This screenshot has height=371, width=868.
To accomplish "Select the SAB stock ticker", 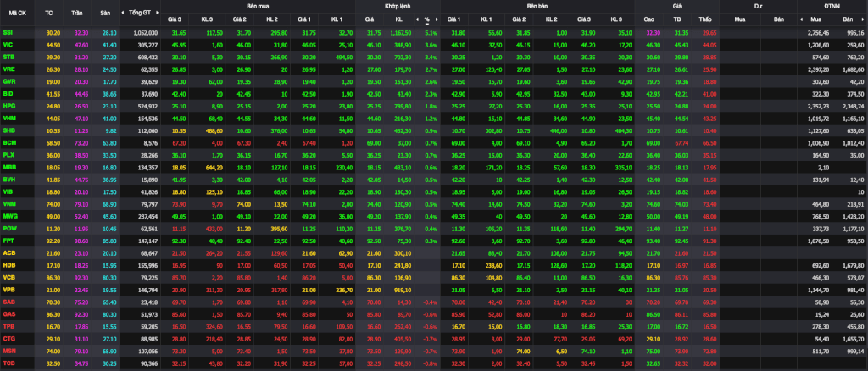I will tap(8, 302).
